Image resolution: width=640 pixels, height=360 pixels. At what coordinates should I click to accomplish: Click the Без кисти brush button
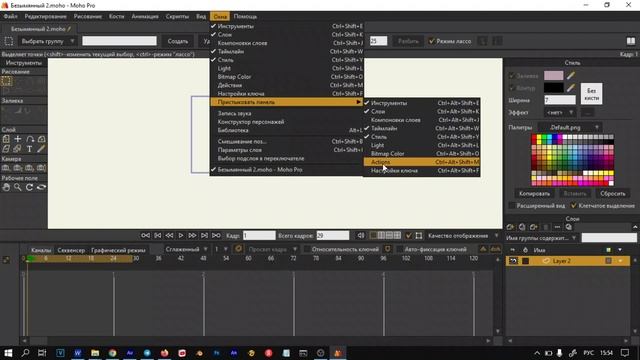click(x=591, y=94)
